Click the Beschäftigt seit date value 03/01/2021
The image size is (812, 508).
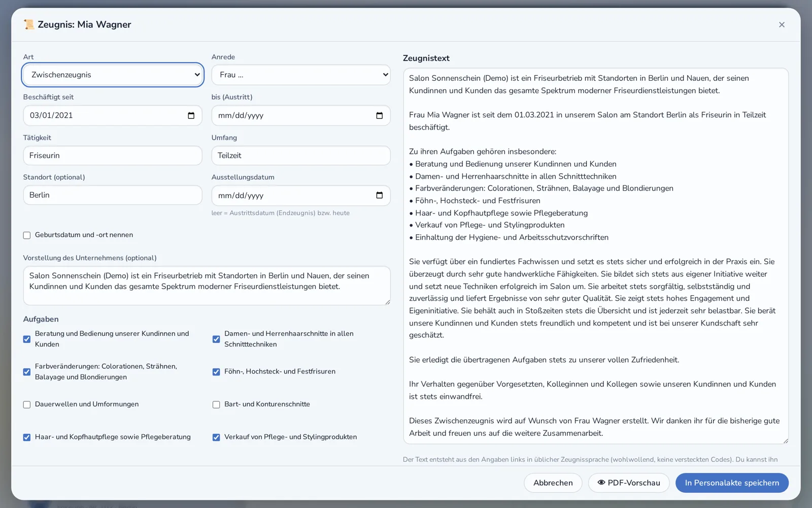coord(51,115)
